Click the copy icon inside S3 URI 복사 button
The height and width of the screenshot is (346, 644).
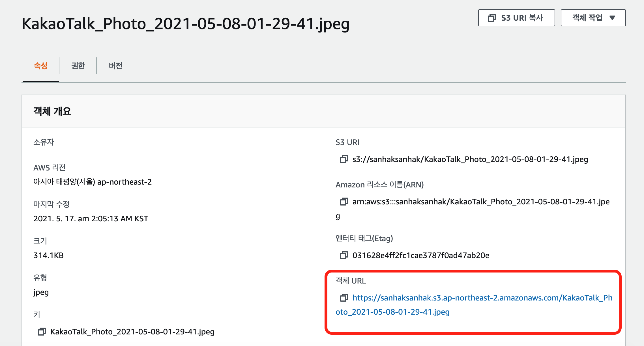click(x=492, y=18)
